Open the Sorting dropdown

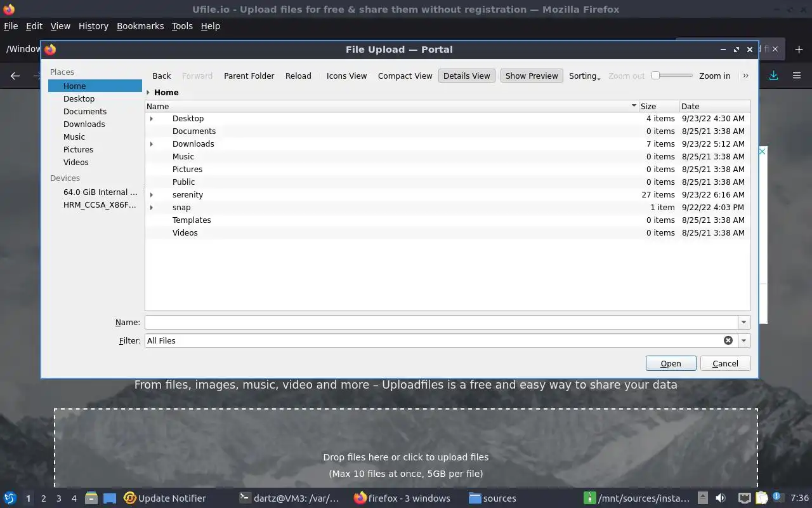584,76
